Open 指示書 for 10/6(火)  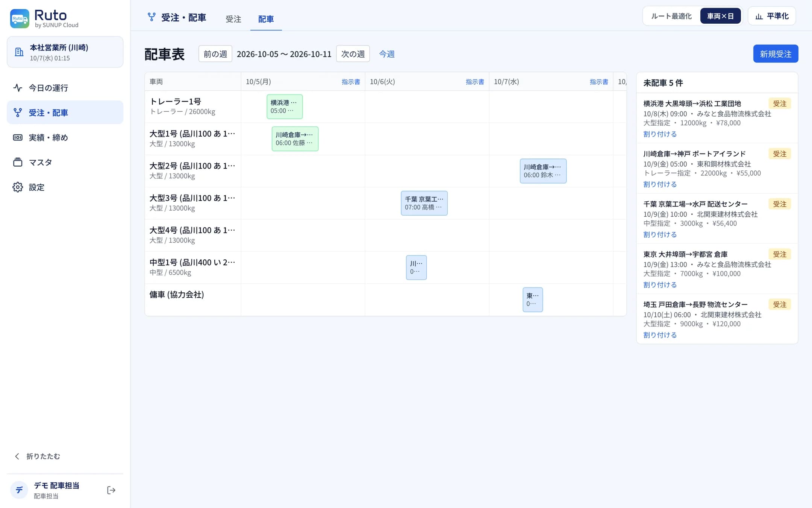pyautogui.click(x=475, y=82)
